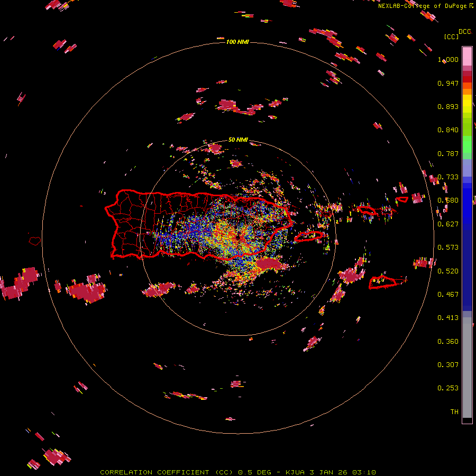The width and height of the screenshot is (476, 476).
Task: Click the Vieques island outline east of Puerto Rico
Action: tap(309, 236)
